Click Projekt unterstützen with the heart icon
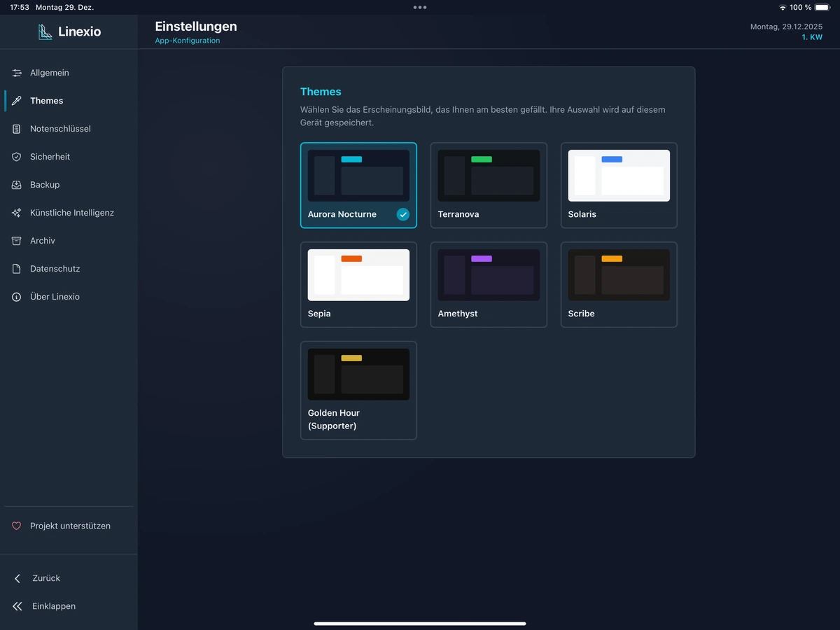The image size is (840, 630). [71, 526]
